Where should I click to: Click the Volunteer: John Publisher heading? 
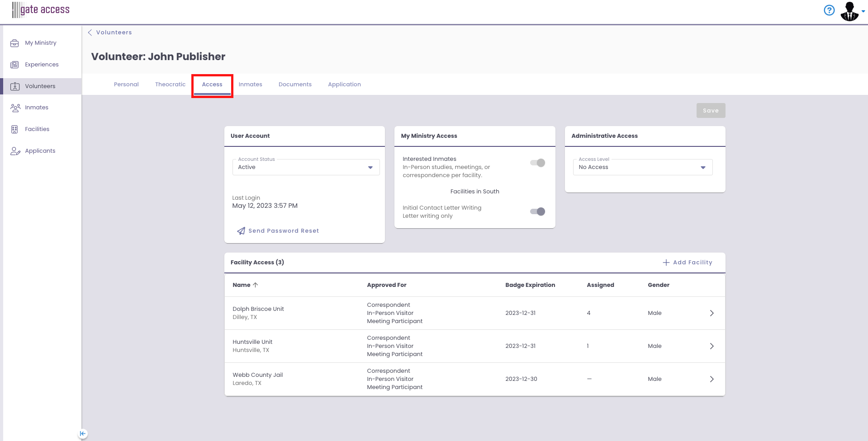point(158,56)
